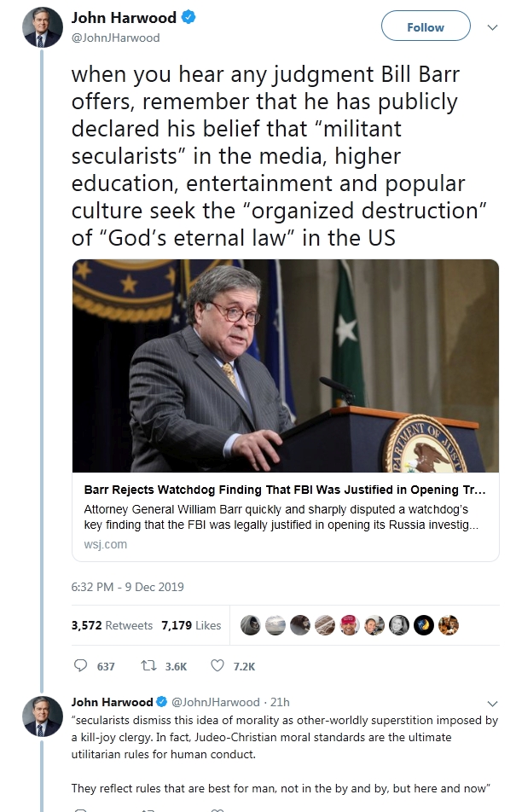Image resolution: width=516 pixels, height=812 pixels.
Task: Click the 21h timestamp on the reply tweet
Action: [x=280, y=702]
